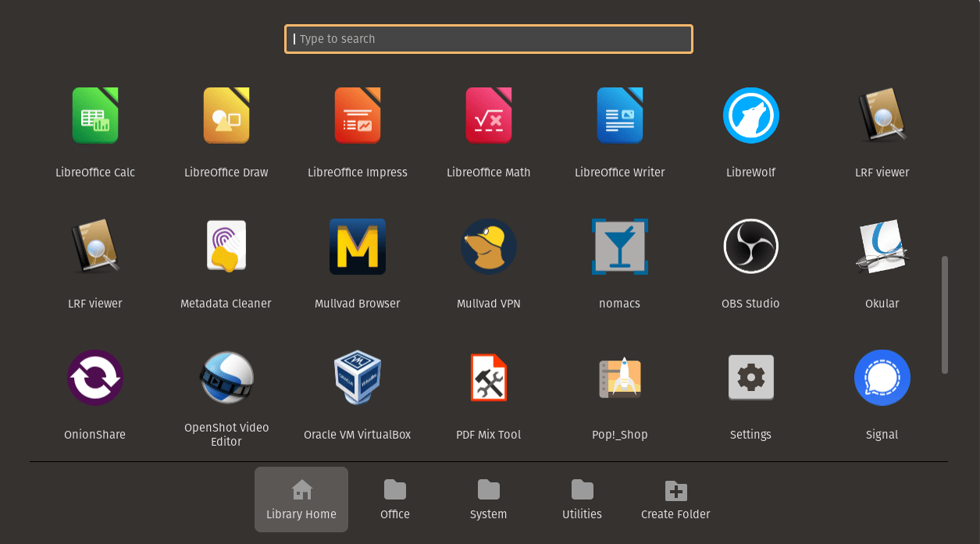Launch Oracle VM VirtualBox
Screen dimensions: 980x544
pos(358,378)
